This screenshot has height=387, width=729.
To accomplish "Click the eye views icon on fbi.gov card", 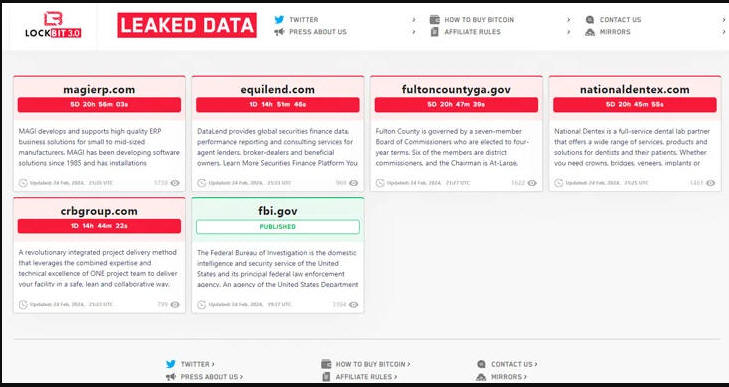I will [x=354, y=305].
